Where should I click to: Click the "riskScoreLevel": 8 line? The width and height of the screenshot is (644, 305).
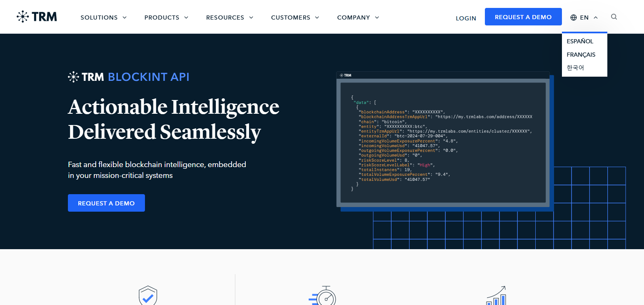coord(384,160)
